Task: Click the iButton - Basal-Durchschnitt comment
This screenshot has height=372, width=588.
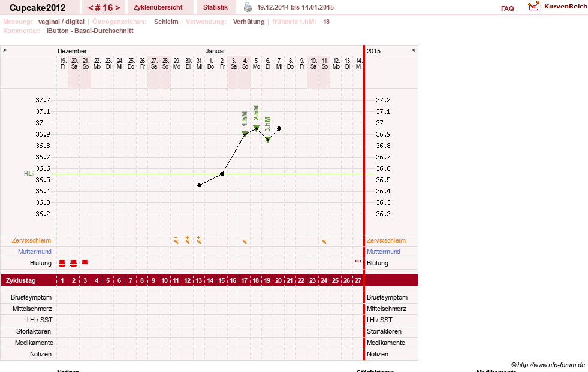Action: pyautogui.click(x=90, y=31)
